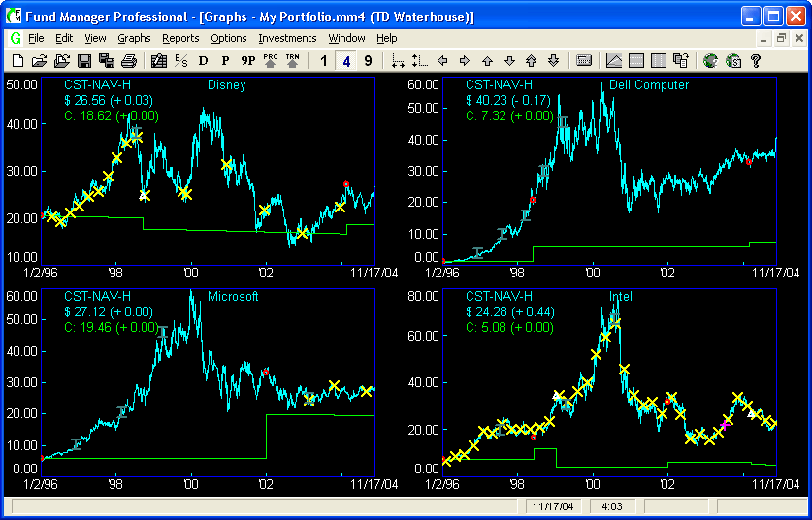Click Disney price text $ 26.56 (+ 0.03)
The height and width of the screenshot is (520, 812).
coord(109,101)
